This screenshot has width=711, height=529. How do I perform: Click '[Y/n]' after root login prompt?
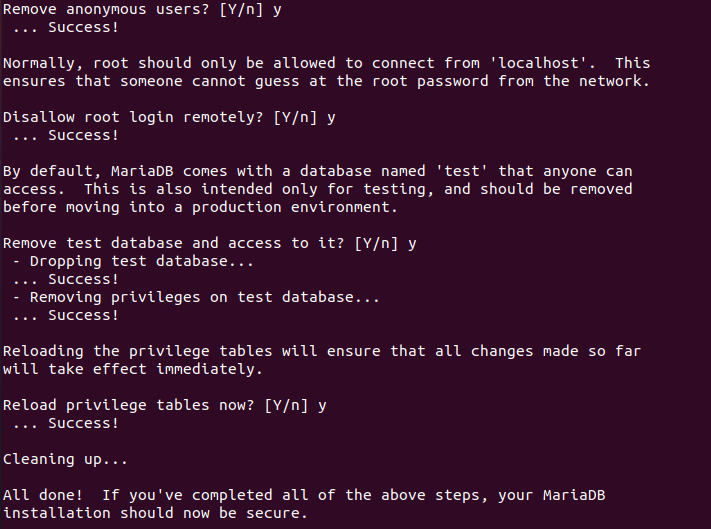coord(295,118)
